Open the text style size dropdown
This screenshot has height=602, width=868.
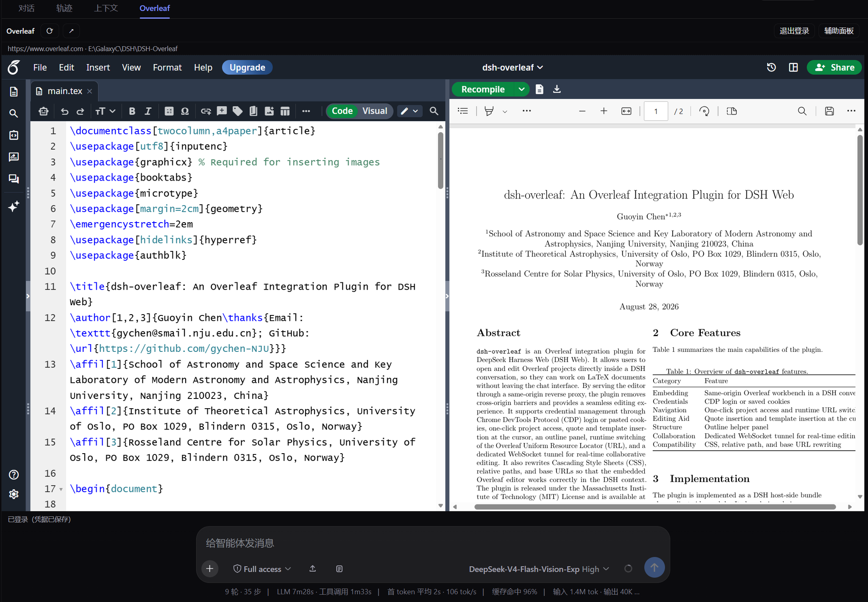[105, 111]
